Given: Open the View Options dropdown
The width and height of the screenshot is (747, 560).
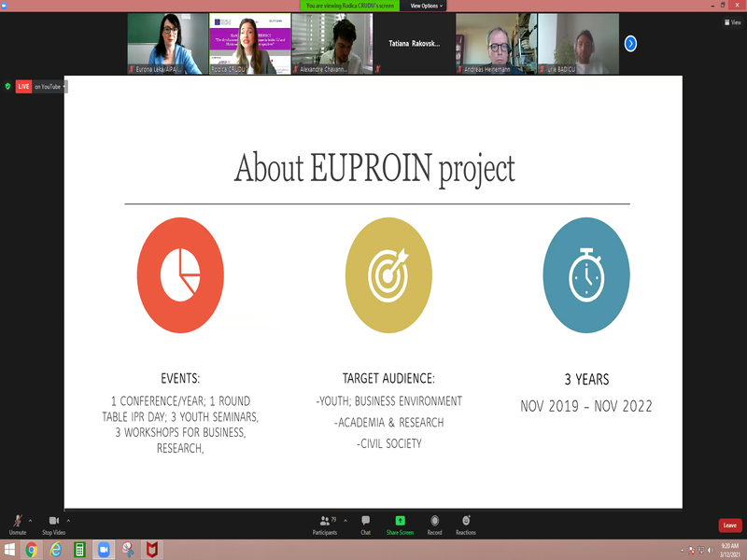Looking at the screenshot, I should click(x=427, y=6).
